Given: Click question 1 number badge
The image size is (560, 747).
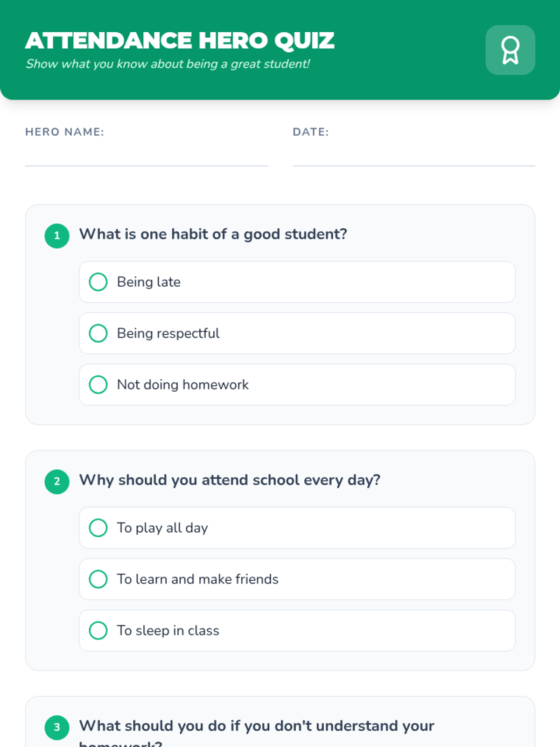Looking at the screenshot, I should [57, 235].
